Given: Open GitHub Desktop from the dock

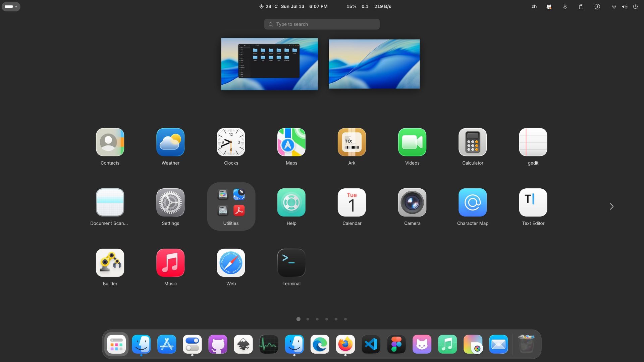Looking at the screenshot, I should [x=218, y=344].
